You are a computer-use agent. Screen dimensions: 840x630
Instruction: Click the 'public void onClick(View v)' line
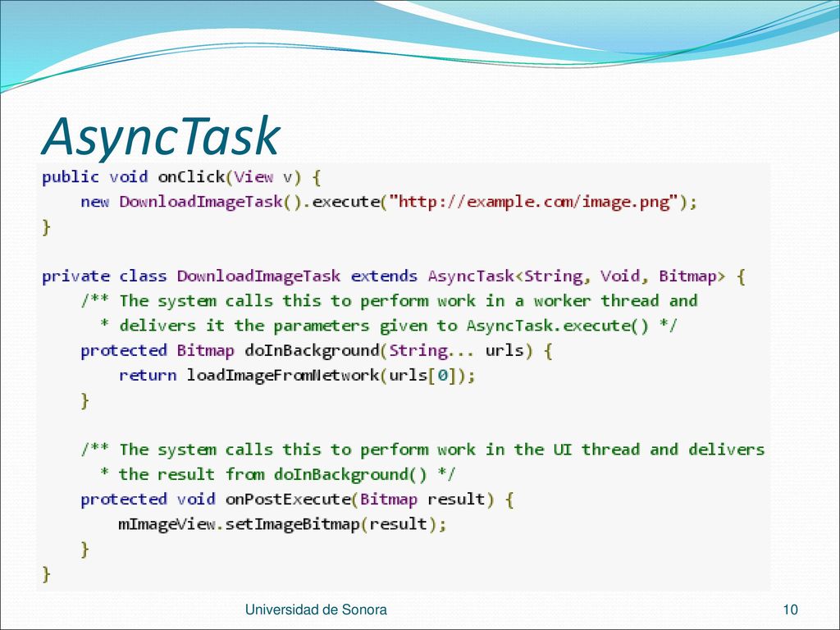tap(181, 177)
